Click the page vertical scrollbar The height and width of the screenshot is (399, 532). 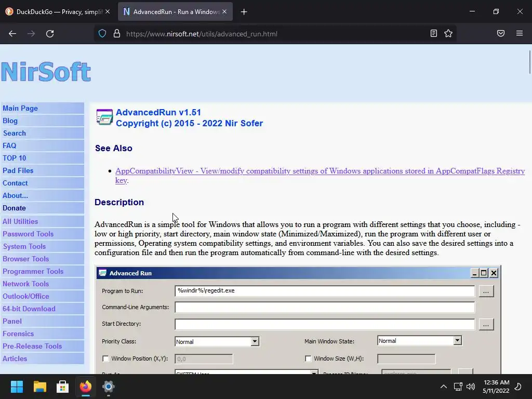[529, 62]
